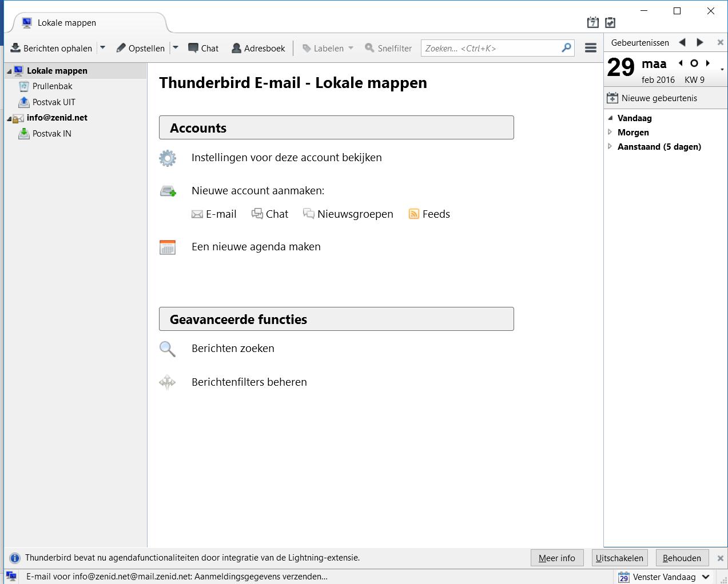Collapse the Vandaag section

coord(610,118)
